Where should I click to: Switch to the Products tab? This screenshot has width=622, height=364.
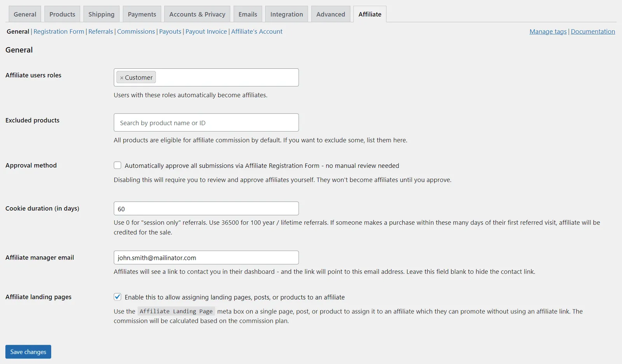click(62, 14)
